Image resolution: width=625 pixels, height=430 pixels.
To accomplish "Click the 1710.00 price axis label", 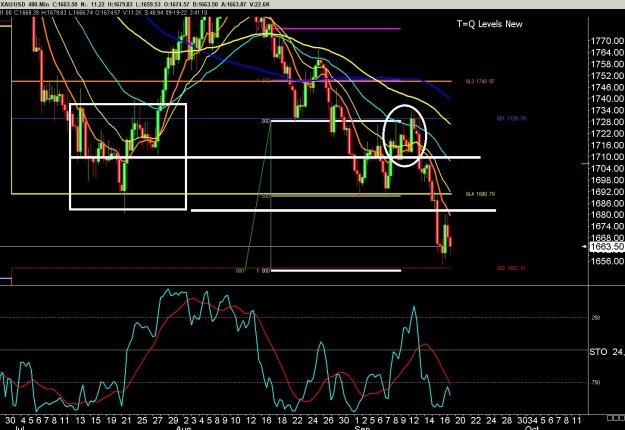I will (607, 157).
